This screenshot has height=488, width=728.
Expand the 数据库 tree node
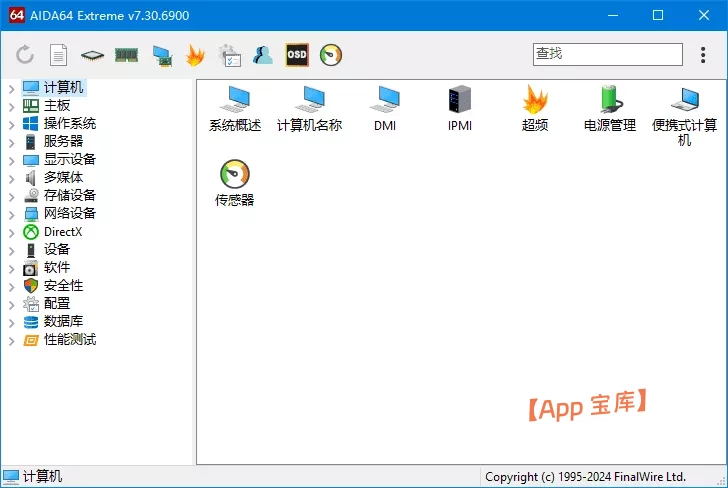click(x=12, y=323)
